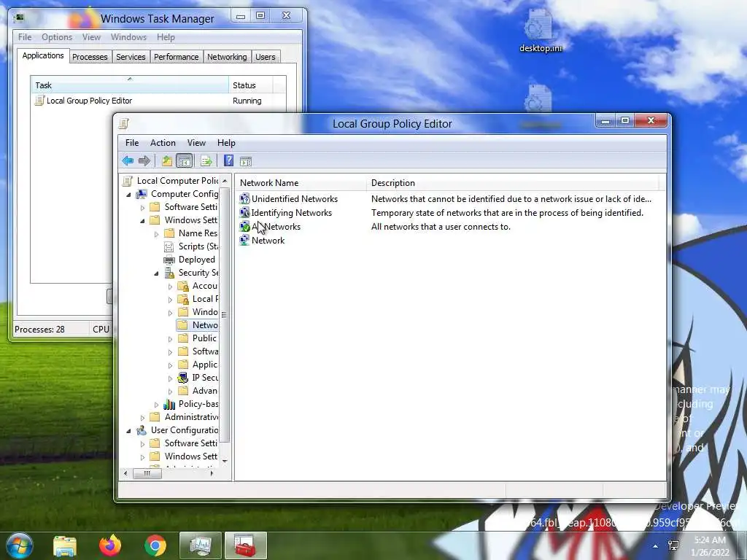Click the Local Policies lock folder icon

183,298
